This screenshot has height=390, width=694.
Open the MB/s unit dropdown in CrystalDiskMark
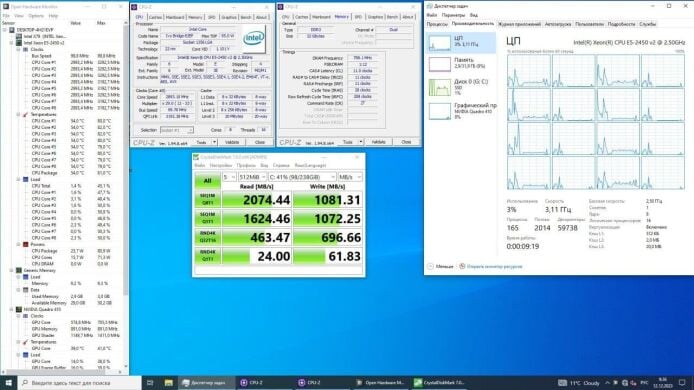(350, 177)
